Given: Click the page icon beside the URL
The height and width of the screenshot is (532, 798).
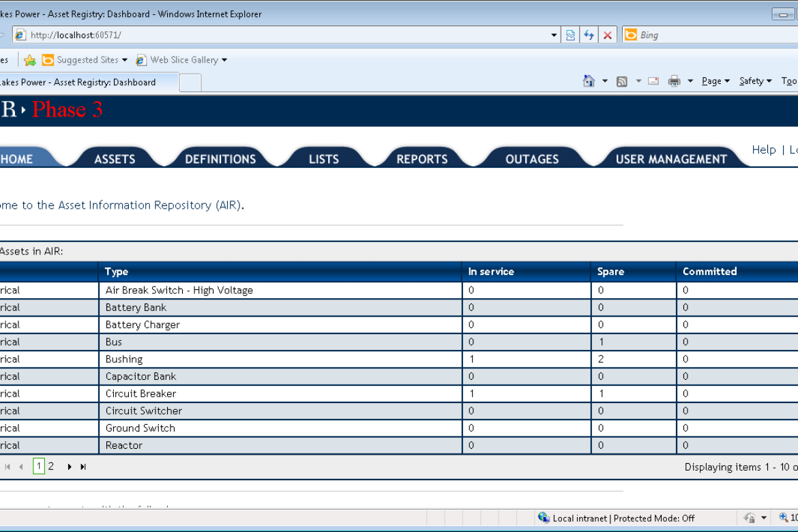Looking at the screenshot, I should pos(20,35).
